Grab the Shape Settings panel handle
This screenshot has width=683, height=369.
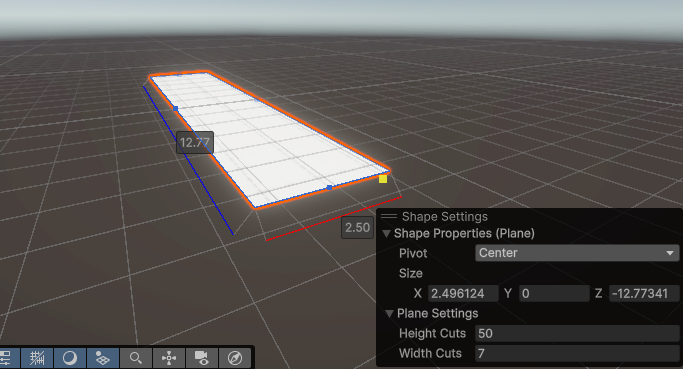click(389, 216)
